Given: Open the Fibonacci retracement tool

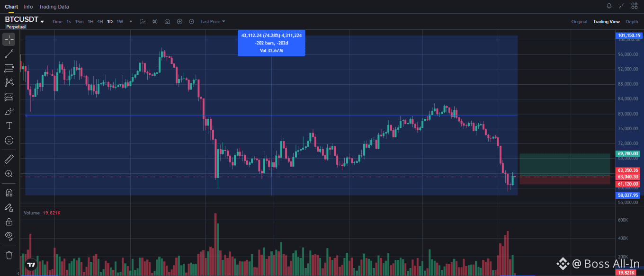Looking at the screenshot, I should pos(9,68).
